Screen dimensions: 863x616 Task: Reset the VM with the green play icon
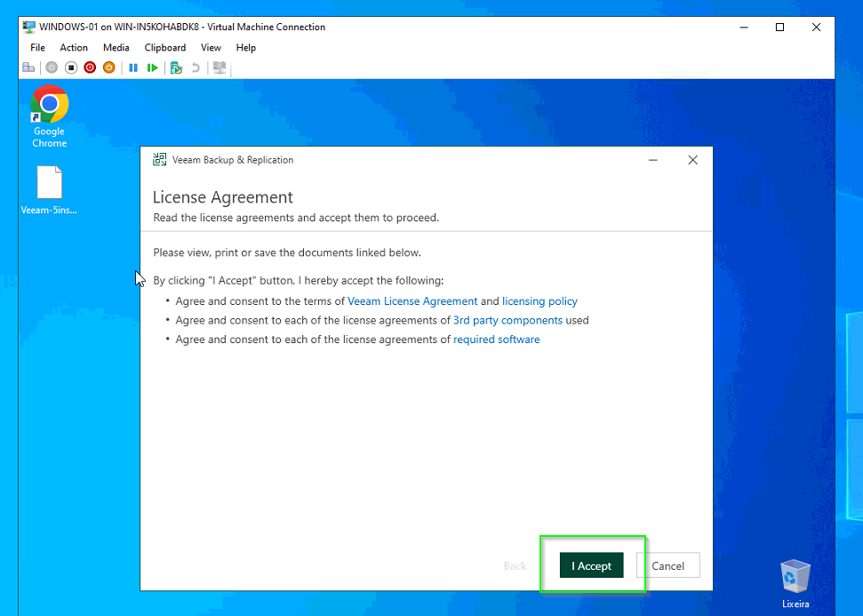153,68
